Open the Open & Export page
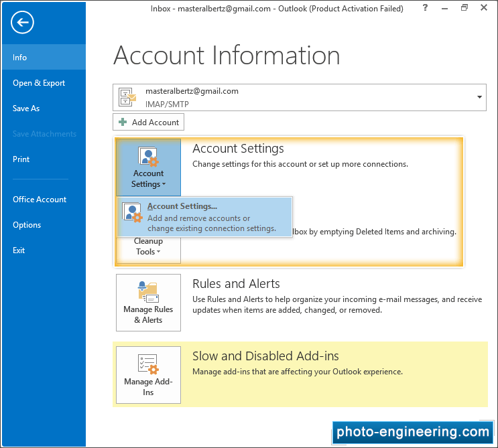The image size is (498, 448). 44,83
